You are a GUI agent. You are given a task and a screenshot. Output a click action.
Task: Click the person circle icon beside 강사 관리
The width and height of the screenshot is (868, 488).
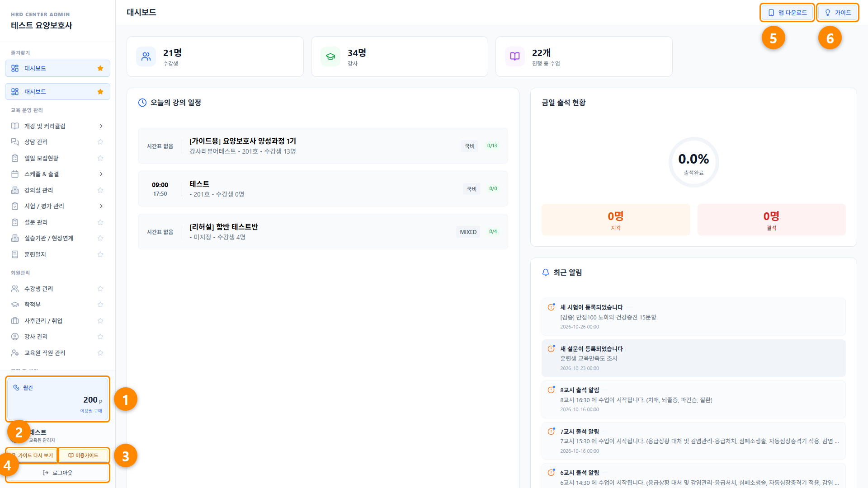click(15, 337)
